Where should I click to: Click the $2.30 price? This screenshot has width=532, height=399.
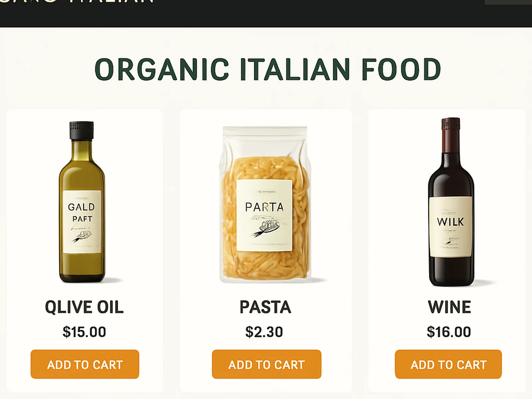point(264,332)
